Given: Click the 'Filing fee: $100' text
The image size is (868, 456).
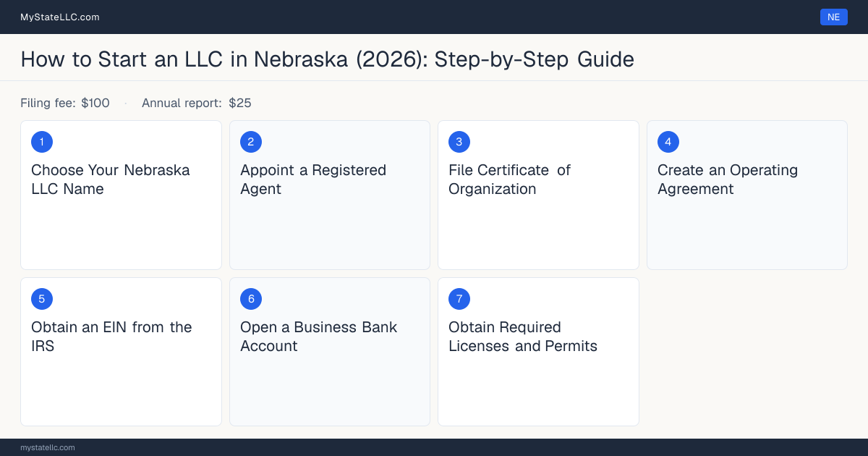Looking at the screenshot, I should (x=65, y=103).
